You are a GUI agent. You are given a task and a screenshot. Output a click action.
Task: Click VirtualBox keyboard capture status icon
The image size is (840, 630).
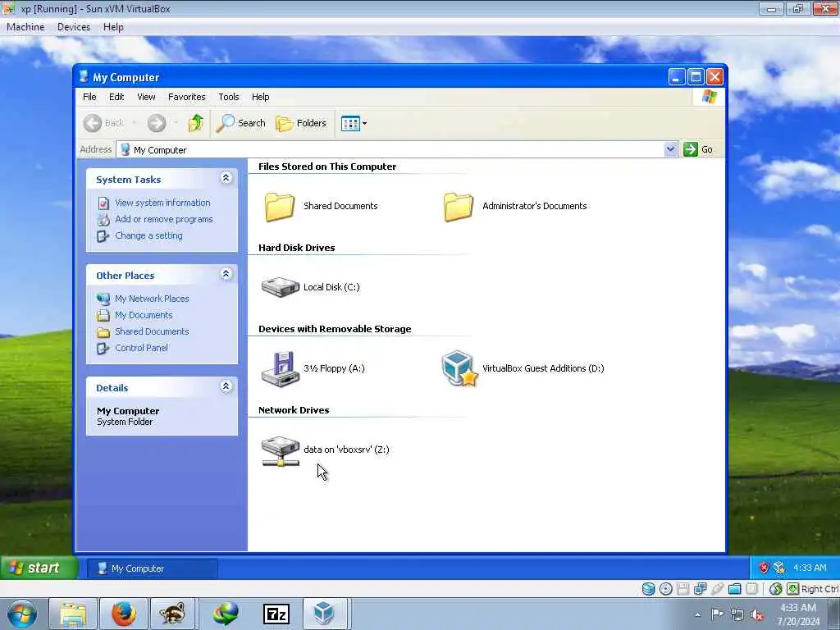[792, 589]
